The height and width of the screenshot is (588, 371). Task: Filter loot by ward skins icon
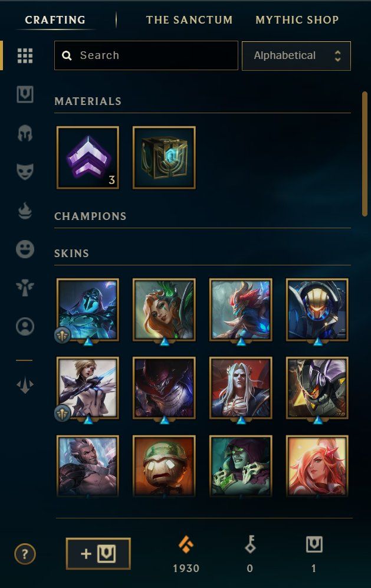click(x=25, y=288)
